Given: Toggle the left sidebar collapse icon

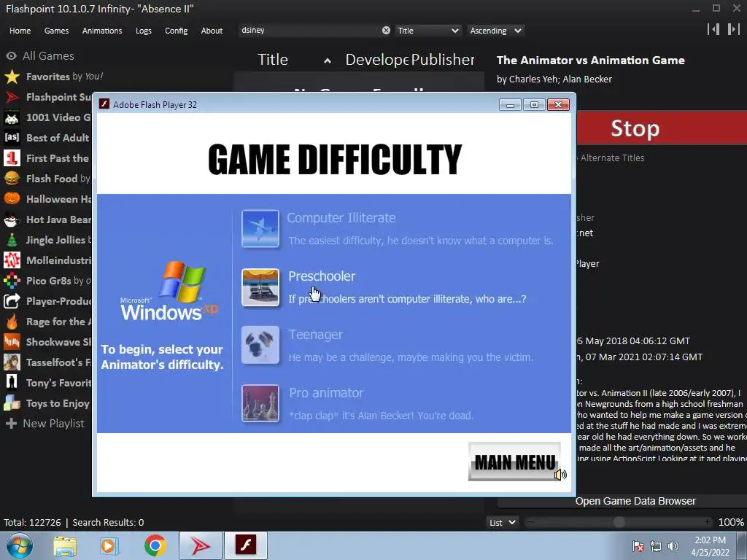Looking at the screenshot, I should click(x=713, y=29).
